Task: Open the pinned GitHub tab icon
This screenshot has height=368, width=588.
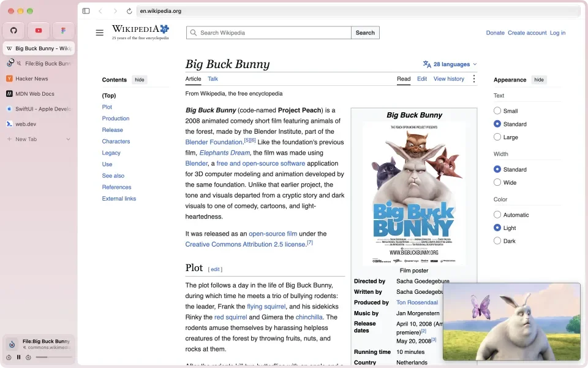Action: pyautogui.click(x=14, y=31)
